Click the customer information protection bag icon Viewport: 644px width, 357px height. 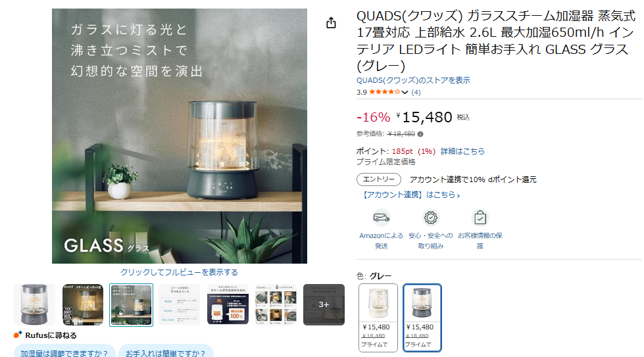click(x=480, y=218)
